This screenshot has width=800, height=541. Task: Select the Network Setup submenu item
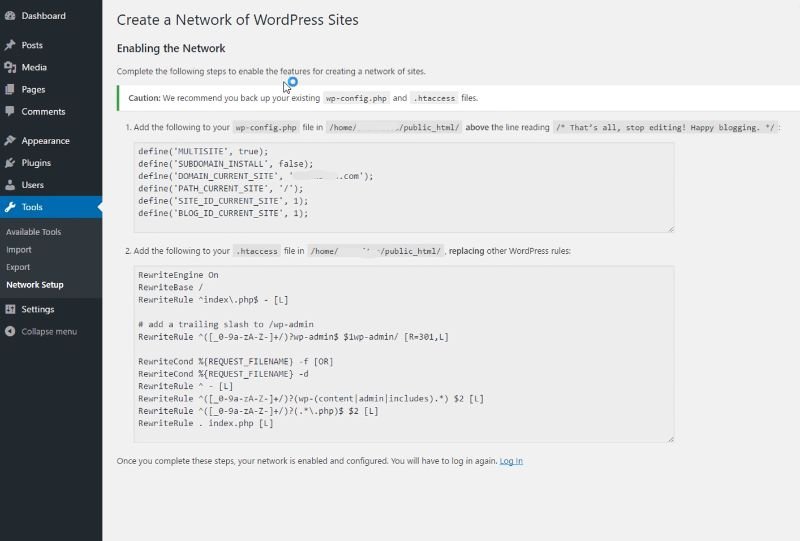tap(35, 285)
